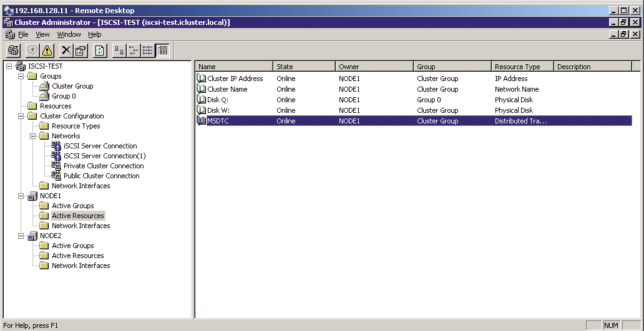Image resolution: width=644 pixels, height=331 pixels.
Task: Select the Cluster IP Address row name
Action: [x=235, y=79]
